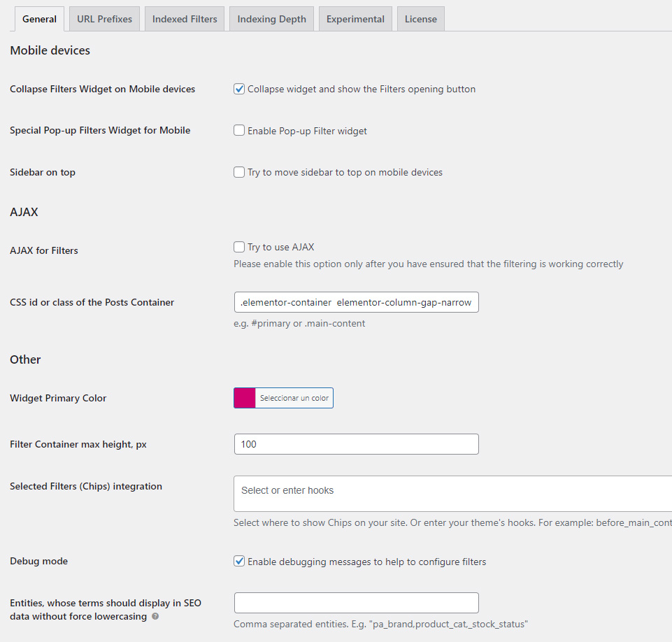This screenshot has width=672, height=642.
Task: Click the AJAX section heading
Action: 24,212
